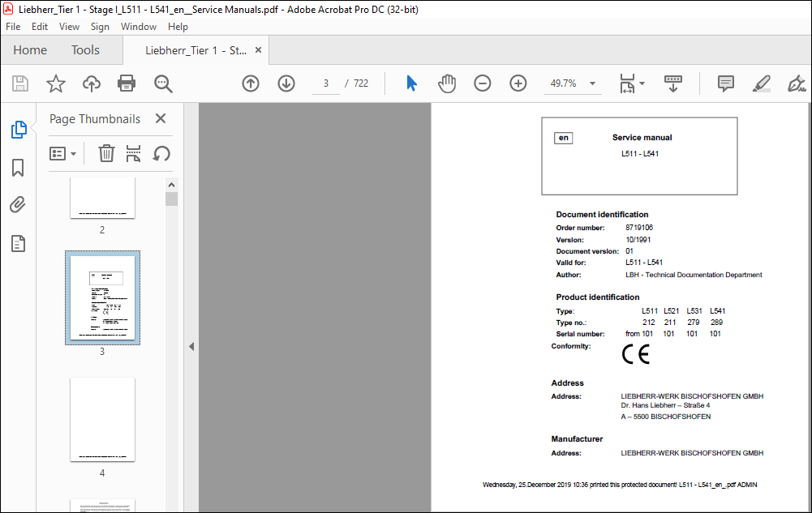Image resolution: width=812 pixels, height=513 pixels.
Task: Click the Save file icon
Action: pyautogui.click(x=20, y=83)
